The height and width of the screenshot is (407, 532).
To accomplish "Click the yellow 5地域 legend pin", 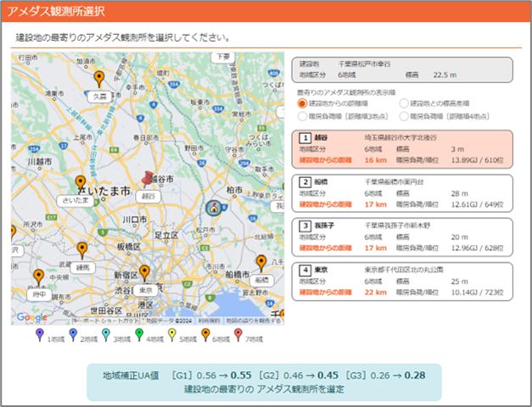I will pyautogui.click(x=172, y=334).
